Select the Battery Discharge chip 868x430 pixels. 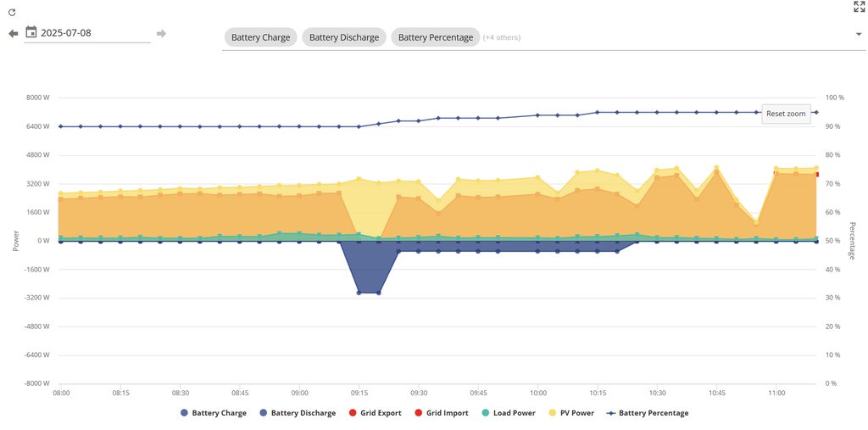(x=343, y=37)
